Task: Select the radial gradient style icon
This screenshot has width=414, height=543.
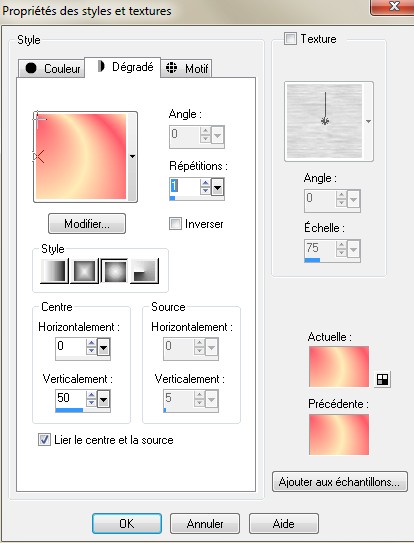Action: click(x=144, y=271)
